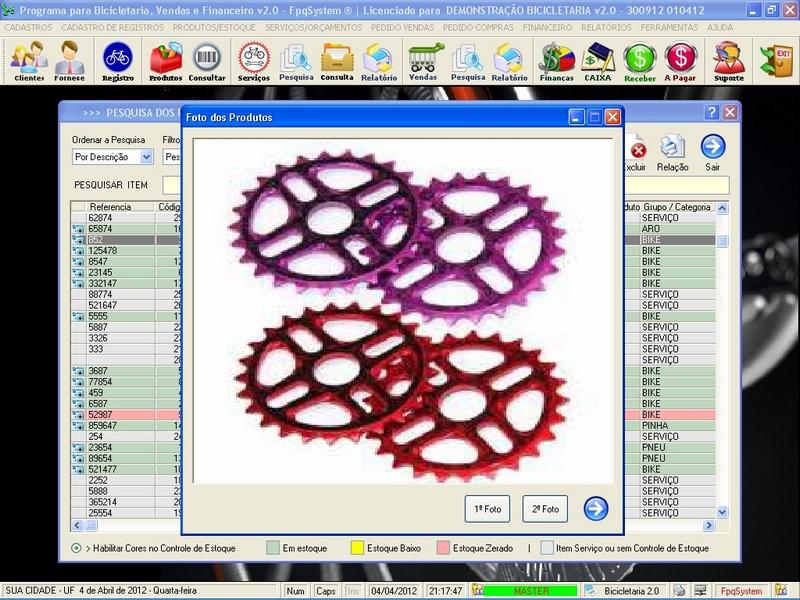Click photo icon on row 65874

(78, 229)
